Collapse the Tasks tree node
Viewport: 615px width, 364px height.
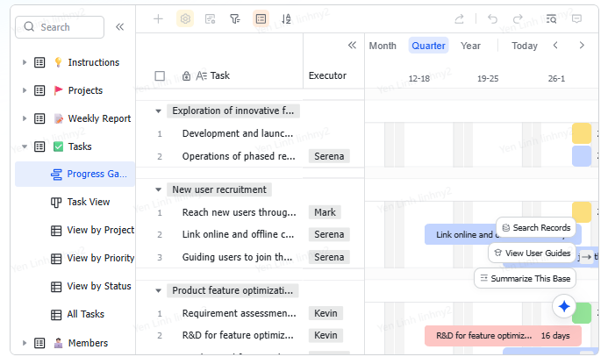point(25,146)
